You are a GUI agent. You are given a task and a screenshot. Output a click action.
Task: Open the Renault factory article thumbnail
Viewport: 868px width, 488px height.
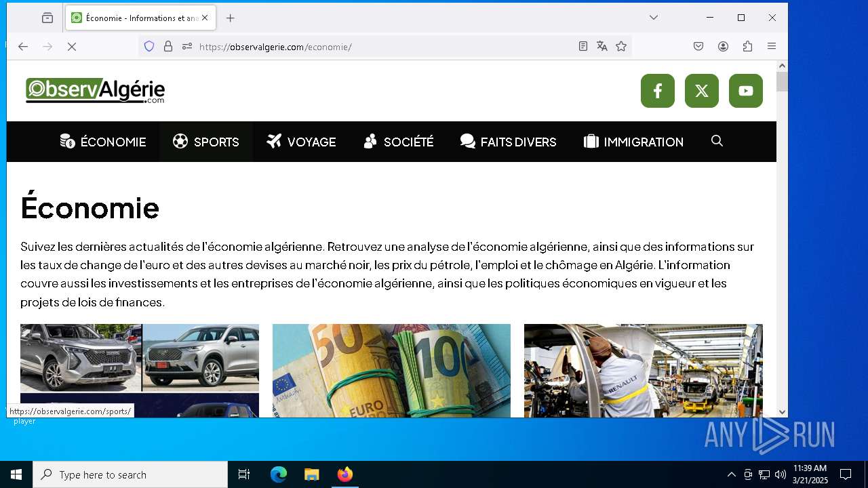tap(644, 371)
